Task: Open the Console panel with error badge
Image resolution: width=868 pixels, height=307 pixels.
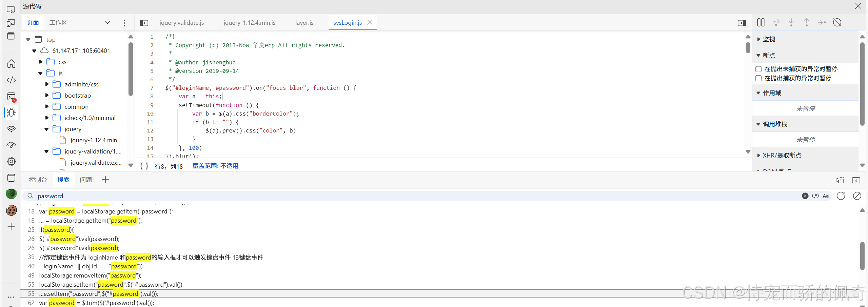Action: pos(11,97)
